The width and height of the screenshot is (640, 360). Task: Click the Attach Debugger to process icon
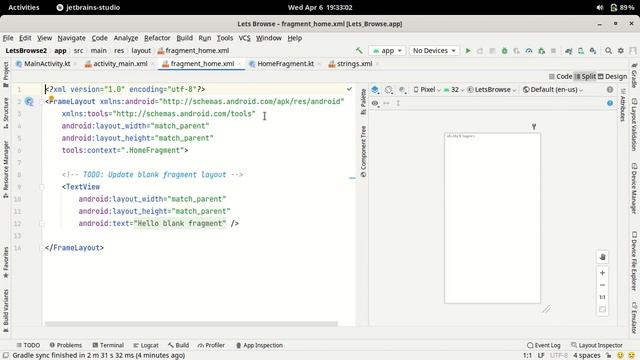point(541,51)
